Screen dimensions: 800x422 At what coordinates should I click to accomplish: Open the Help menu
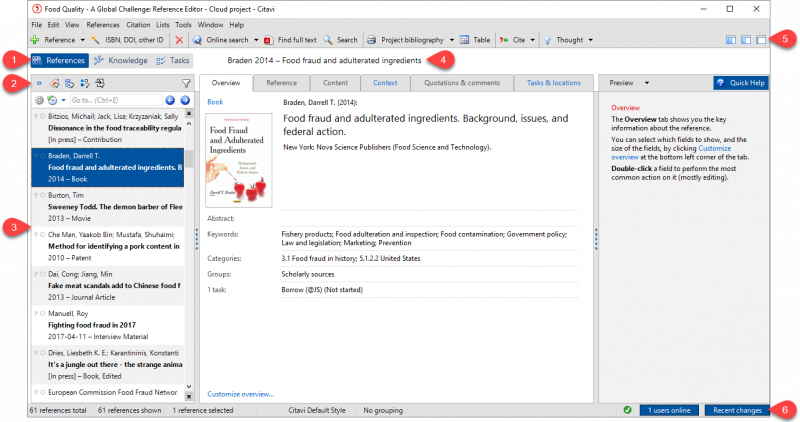point(236,24)
